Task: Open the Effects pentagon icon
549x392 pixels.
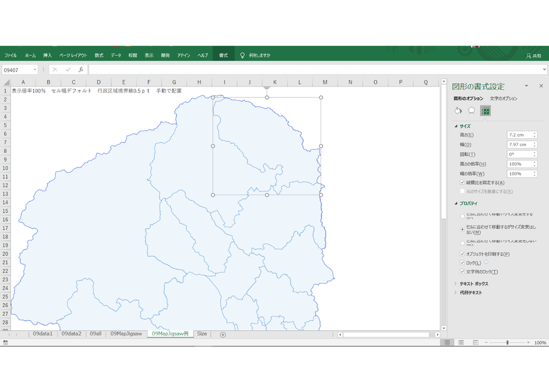Action: (x=472, y=111)
